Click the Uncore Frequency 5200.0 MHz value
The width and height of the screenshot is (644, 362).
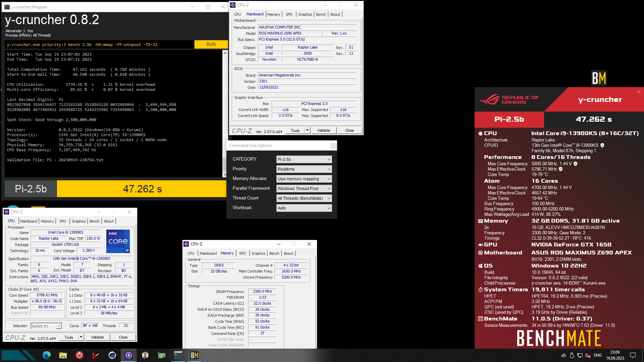pos(291,278)
